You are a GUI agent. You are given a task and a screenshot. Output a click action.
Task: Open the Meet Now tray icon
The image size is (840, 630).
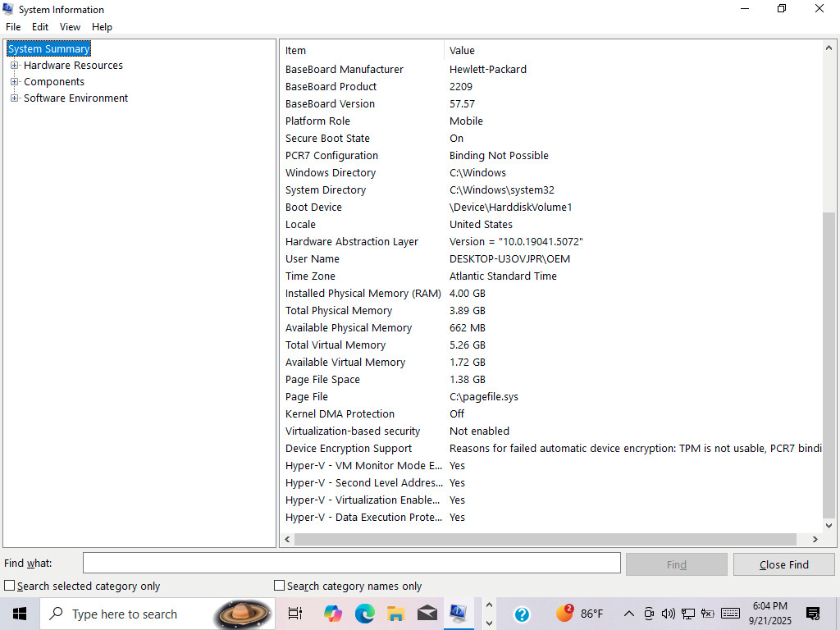649,614
